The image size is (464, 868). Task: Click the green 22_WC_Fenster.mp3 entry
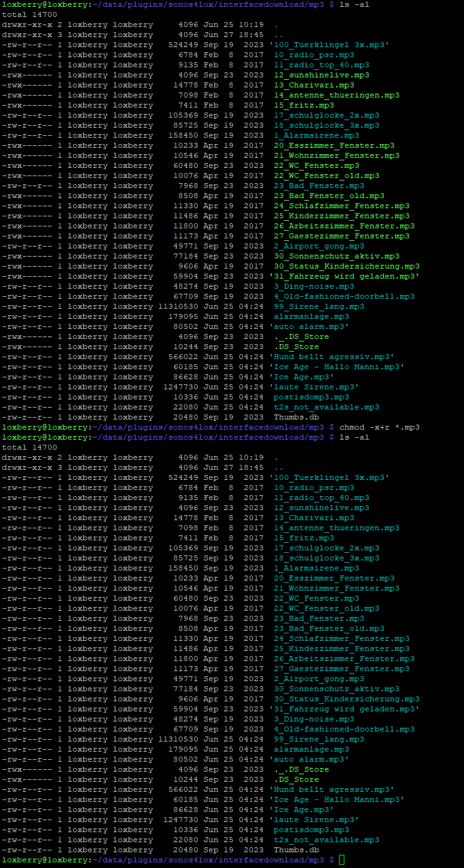(x=317, y=165)
